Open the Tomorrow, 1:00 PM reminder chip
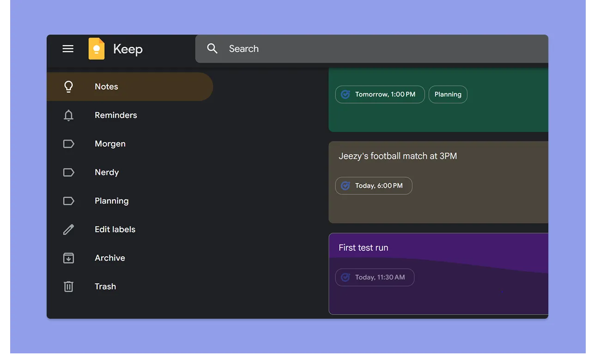The image size is (595, 364). pyautogui.click(x=380, y=94)
